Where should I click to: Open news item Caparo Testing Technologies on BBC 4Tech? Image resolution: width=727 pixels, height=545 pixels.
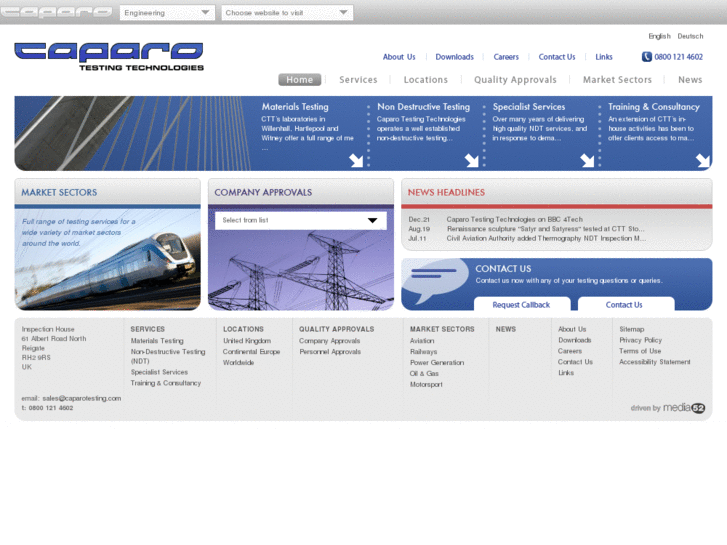point(514,219)
